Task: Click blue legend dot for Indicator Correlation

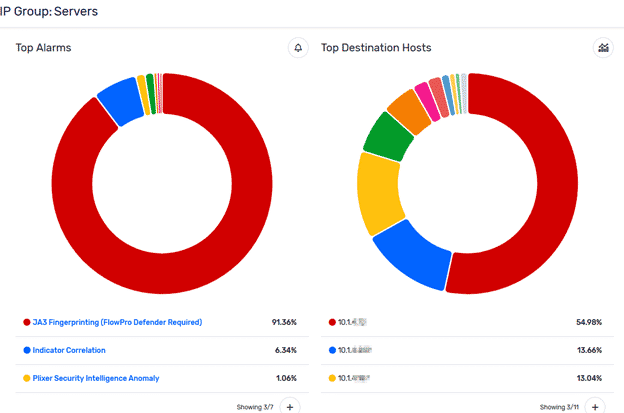Action: [x=27, y=350]
